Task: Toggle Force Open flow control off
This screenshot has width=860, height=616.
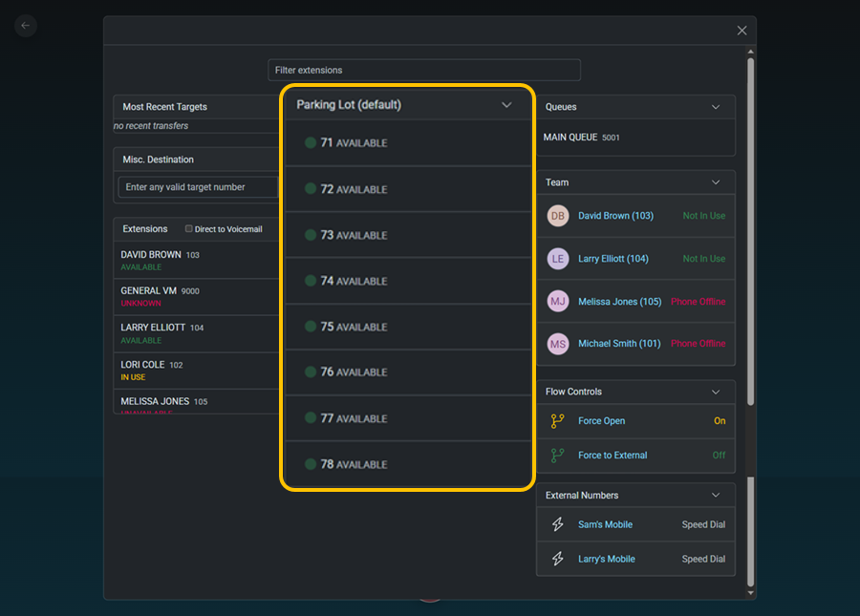Action: point(719,421)
